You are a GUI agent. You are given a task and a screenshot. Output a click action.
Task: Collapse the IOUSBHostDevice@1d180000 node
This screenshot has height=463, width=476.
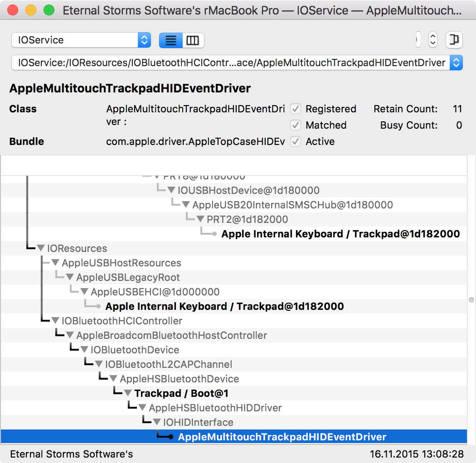tap(171, 190)
